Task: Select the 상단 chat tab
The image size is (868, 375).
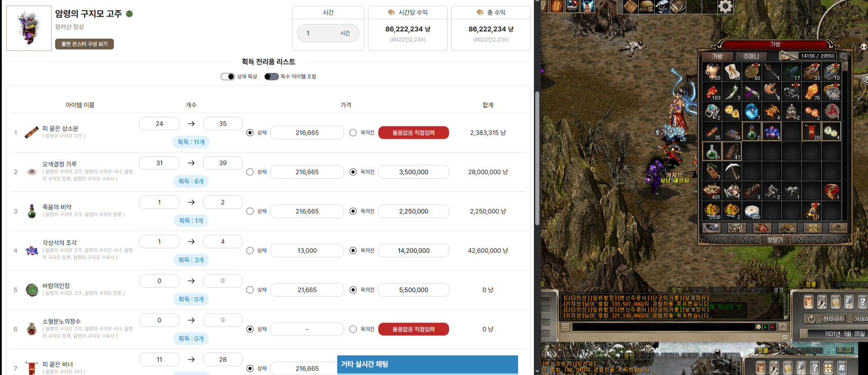Action: coord(697,290)
